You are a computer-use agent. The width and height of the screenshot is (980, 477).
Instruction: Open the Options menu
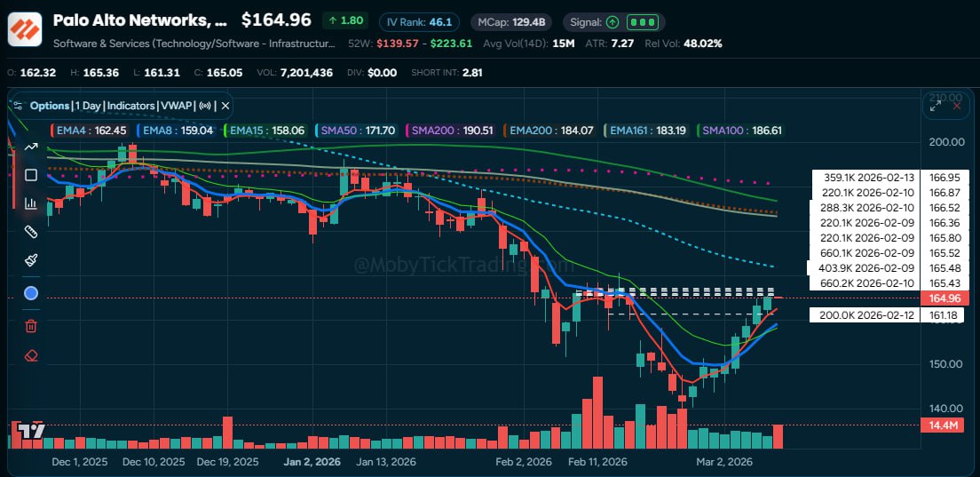[x=50, y=106]
